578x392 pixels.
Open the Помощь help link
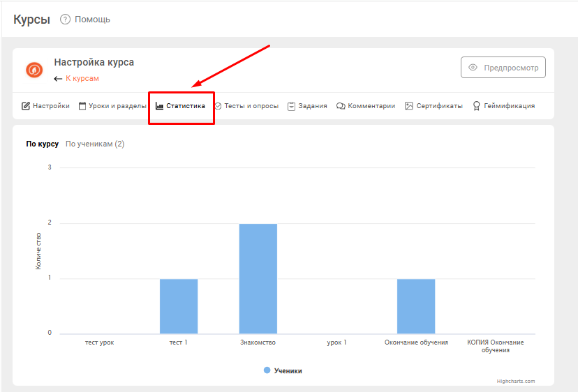coord(92,20)
